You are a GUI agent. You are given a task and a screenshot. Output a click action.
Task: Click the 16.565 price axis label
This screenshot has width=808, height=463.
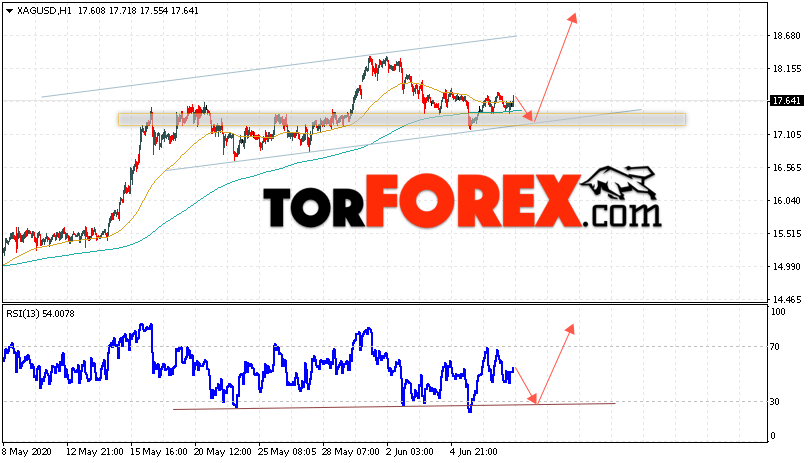tap(786, 168)
